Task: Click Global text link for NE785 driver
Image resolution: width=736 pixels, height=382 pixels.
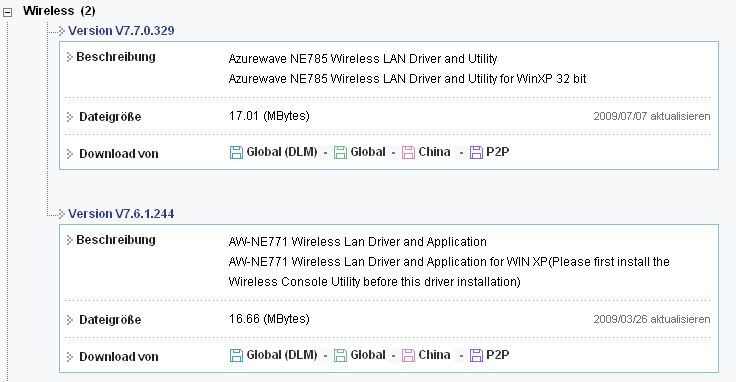Action: point(368,152)
